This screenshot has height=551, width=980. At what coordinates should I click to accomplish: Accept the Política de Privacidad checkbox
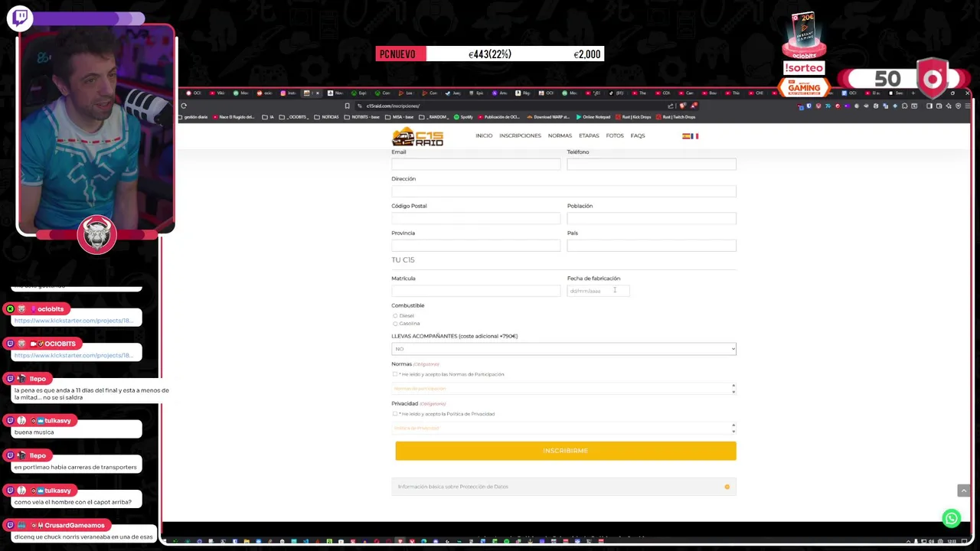[395, 414]
